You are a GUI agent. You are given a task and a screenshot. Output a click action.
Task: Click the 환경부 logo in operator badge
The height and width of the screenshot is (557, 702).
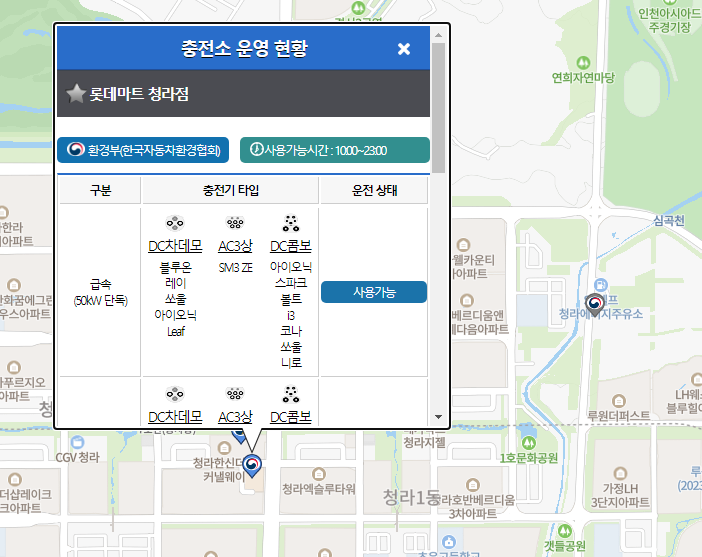[76, 149]
